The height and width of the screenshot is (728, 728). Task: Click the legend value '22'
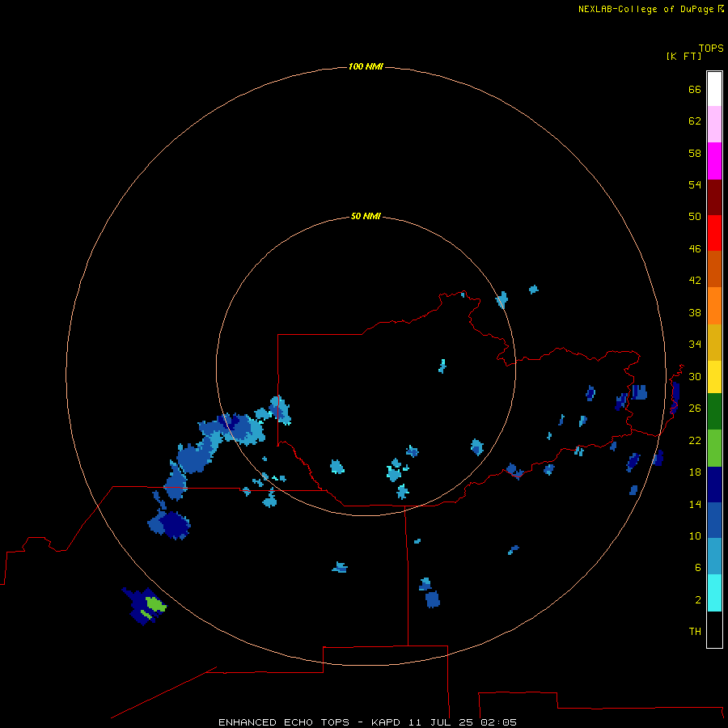(695, 440)
